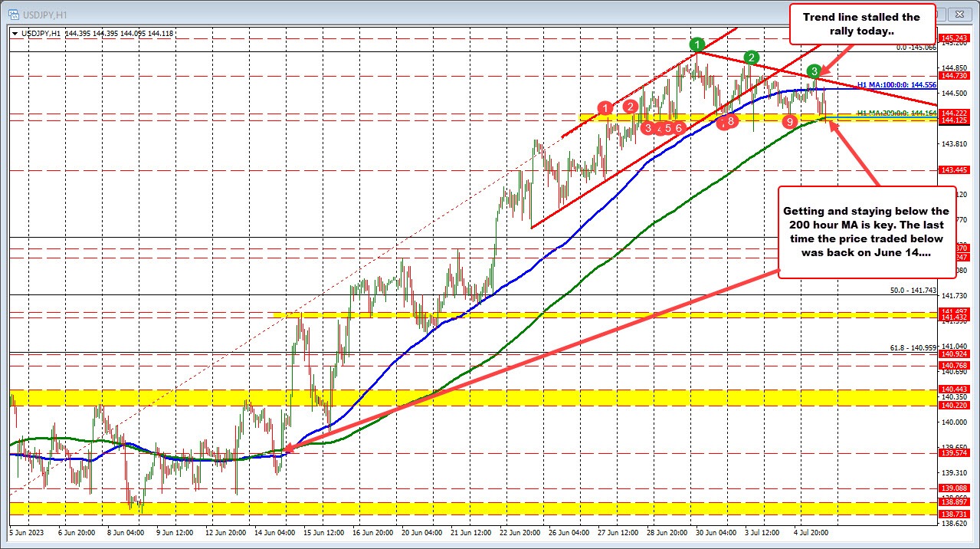Select the green number 1 marker above the peak

click(696, 44)
